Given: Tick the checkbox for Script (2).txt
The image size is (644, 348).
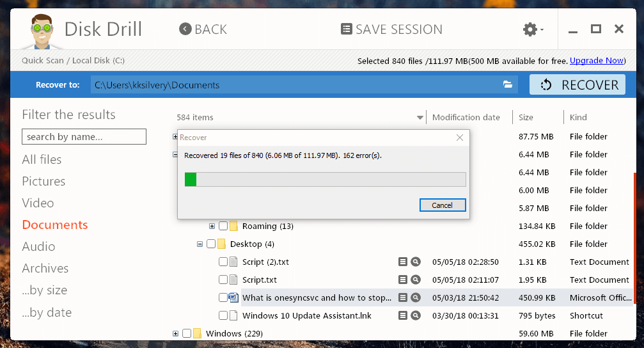Looking at the screenshot, I should [x=223, y=262].
